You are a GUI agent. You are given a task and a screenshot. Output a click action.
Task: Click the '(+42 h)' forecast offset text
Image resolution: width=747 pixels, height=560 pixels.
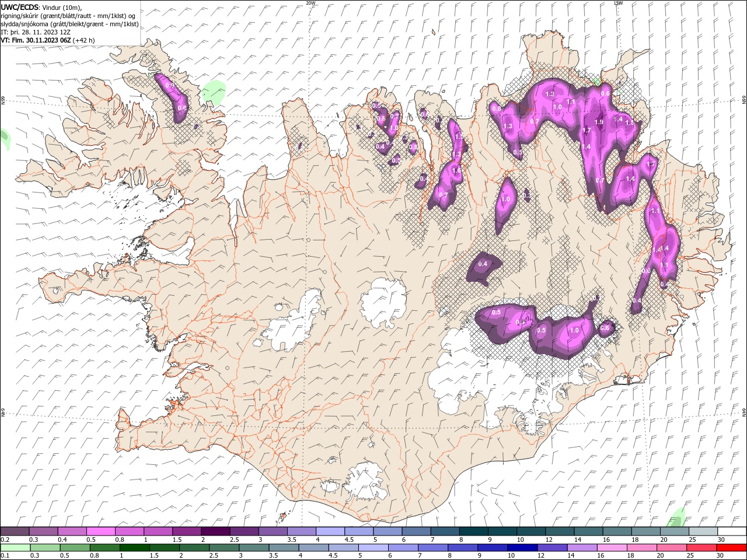coord(84,40)
